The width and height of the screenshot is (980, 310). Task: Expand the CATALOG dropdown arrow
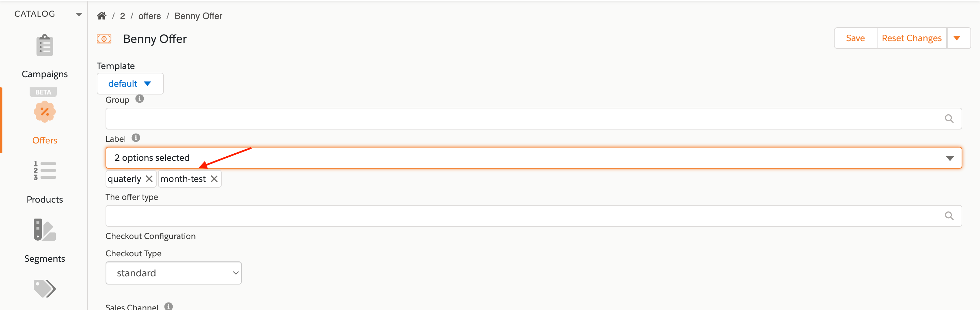pyautogui.click(x=79, y=14)
